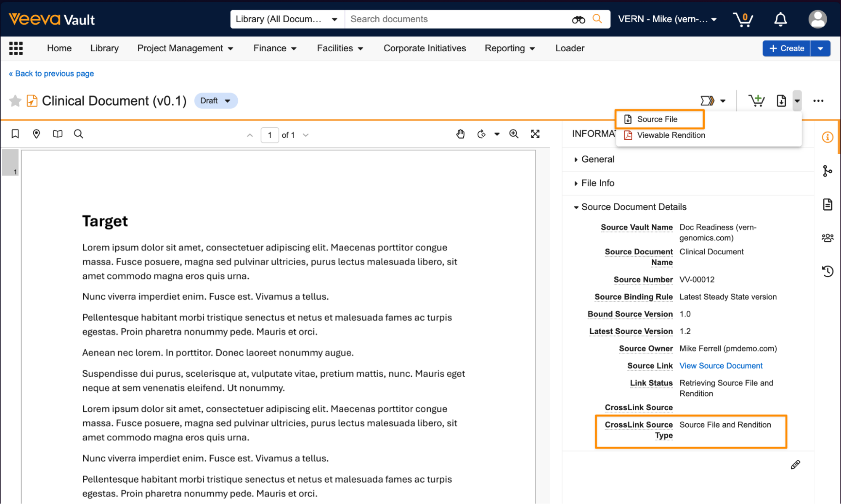841x504 pixels.
Task: Select Source File from download menu
Action: 657,119
